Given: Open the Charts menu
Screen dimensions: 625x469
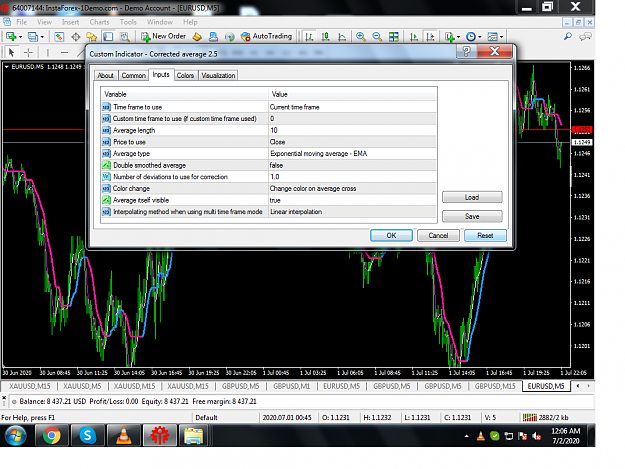Looking at the screenshot, I should point(99,22).
